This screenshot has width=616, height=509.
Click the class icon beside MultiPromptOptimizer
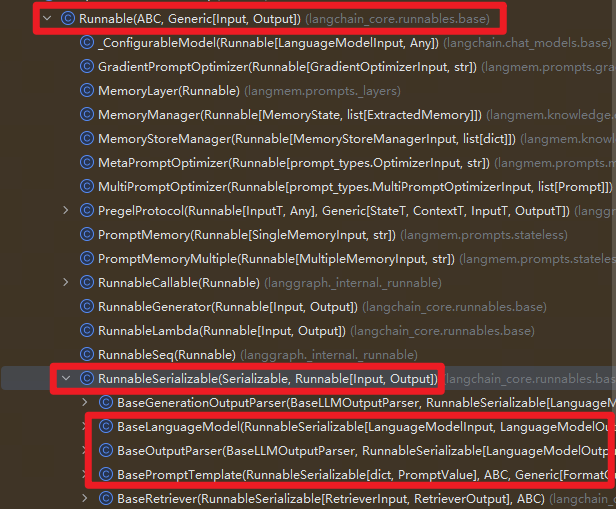coord(87,186)
